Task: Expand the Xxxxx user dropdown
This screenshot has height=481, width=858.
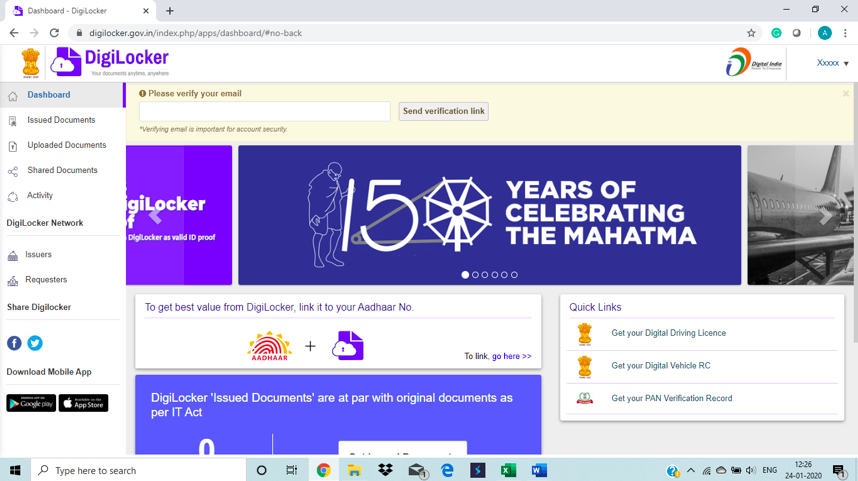Action: click(832, 63)
